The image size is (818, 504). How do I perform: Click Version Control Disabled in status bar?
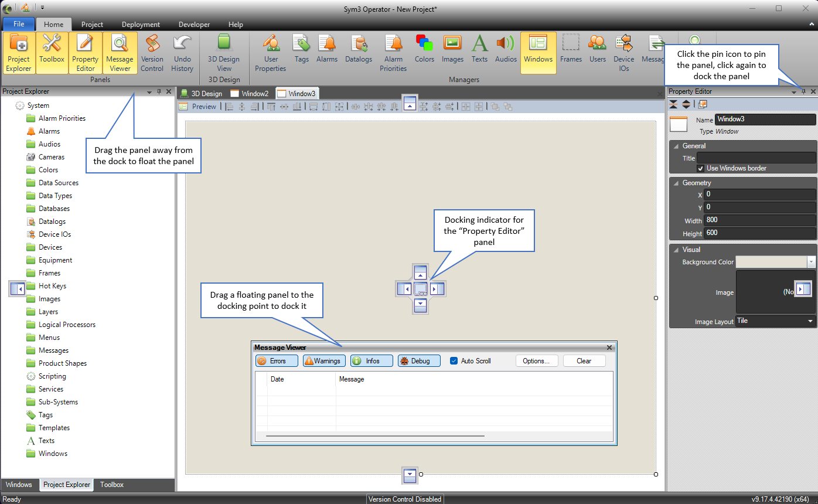[404, 499]
